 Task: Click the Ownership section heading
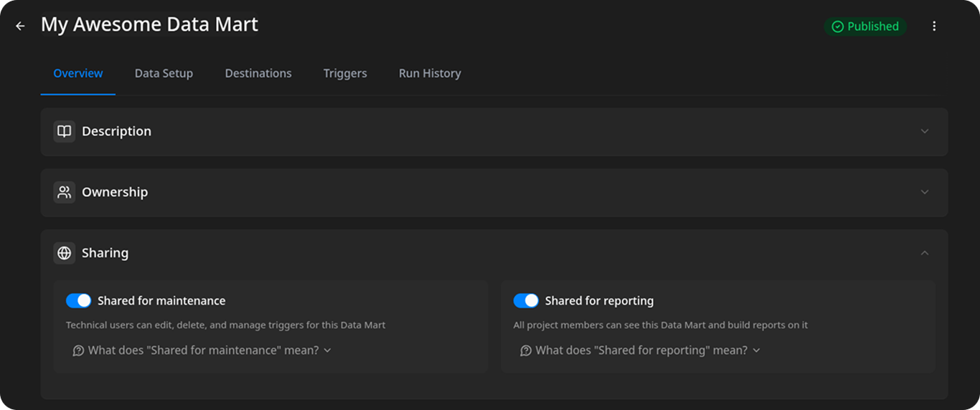115,192
